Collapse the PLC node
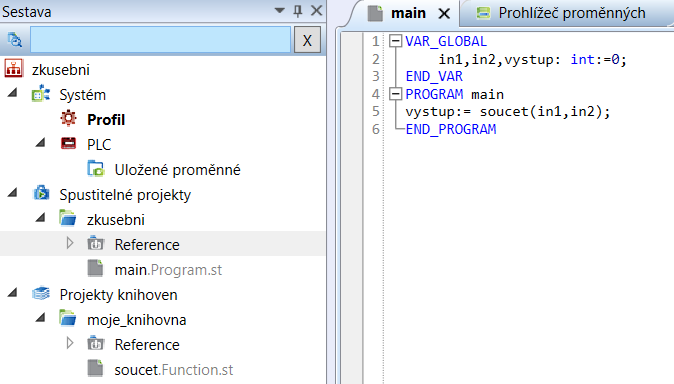The height and width of the screenshot is (384, 674). (40, 142)
